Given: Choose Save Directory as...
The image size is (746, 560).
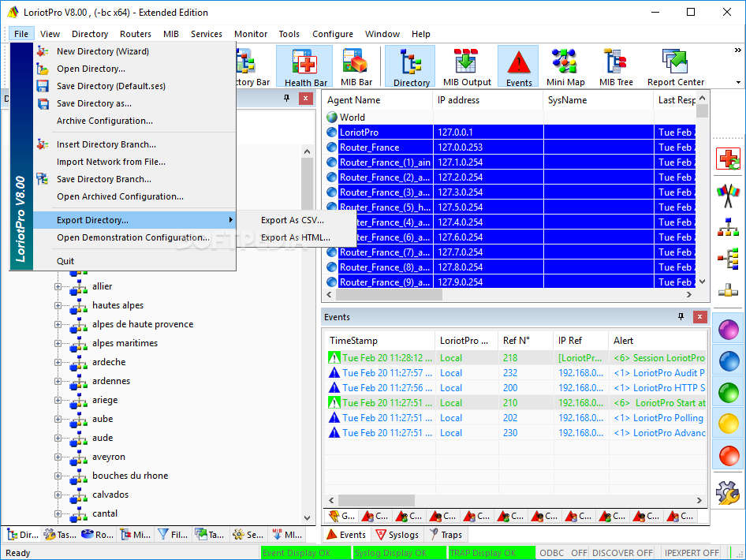Looking at the screenshot, I should click(x=135, y=103).
